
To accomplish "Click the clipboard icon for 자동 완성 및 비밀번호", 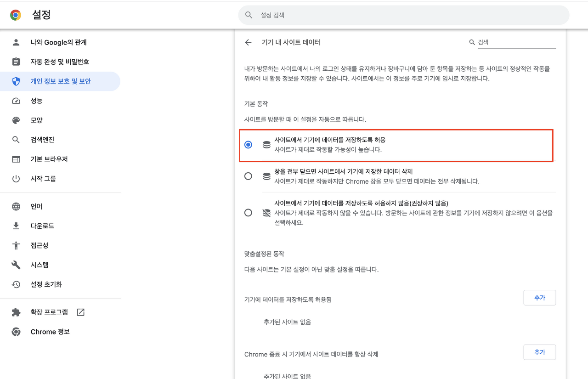I will 16,62.
